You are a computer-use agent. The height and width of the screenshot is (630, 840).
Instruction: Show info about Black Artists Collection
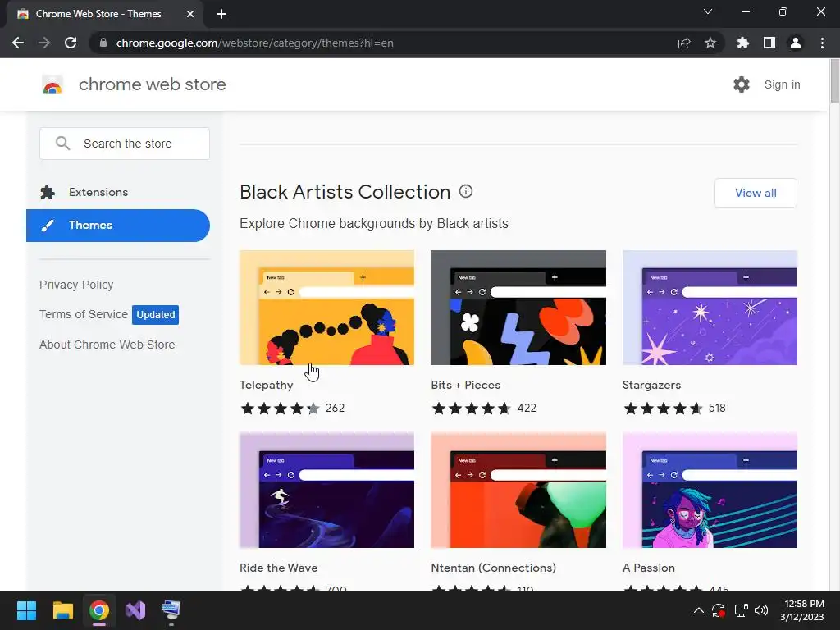click(x=466, y=191)
